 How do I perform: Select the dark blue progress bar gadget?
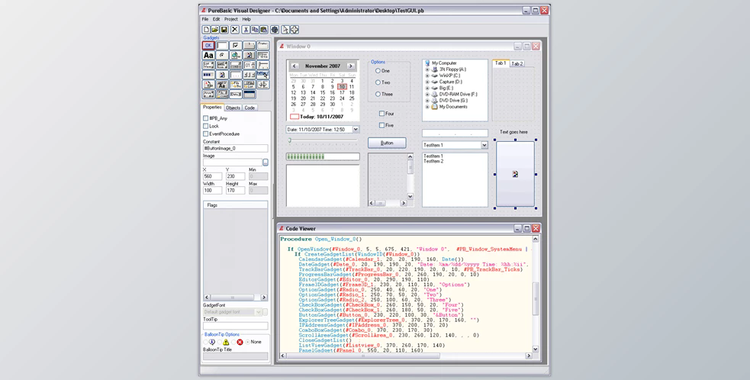click(208, 75)
